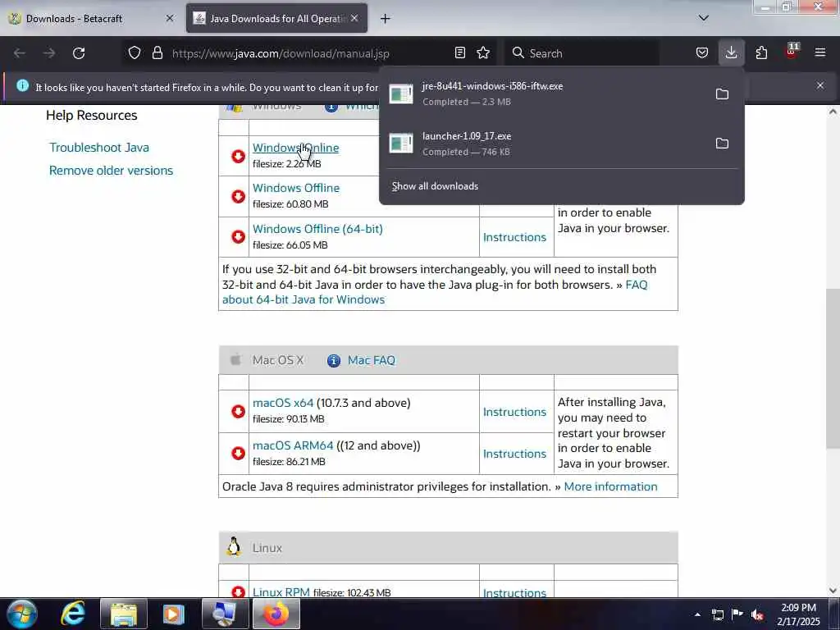Screen dimensions: 840x630
Task: Click red download icon for macOS x64
Action: pyautogui.click(x=238, y=412)
